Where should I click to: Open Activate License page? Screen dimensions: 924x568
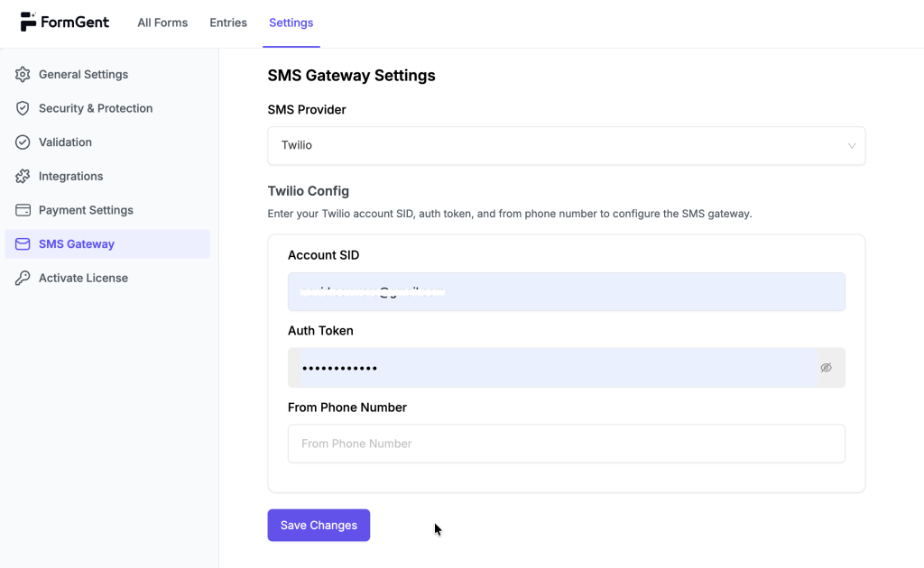pyautogui.click(x=107, y=278)
